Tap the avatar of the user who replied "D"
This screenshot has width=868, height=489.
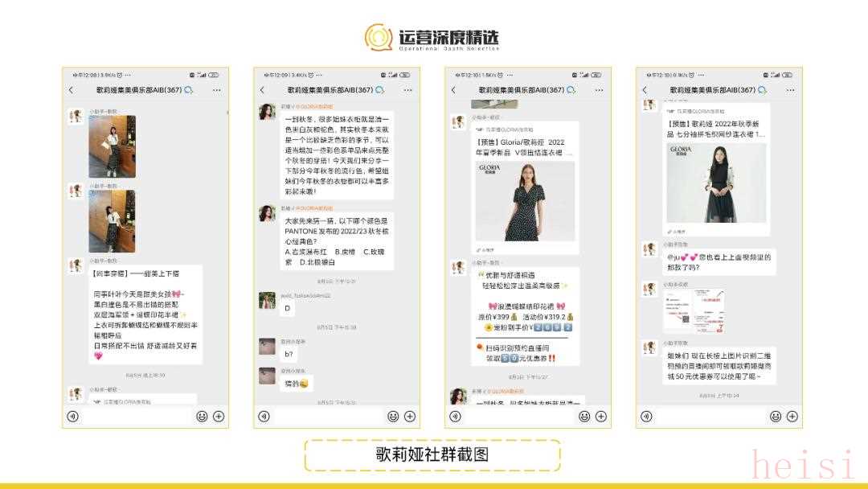(267, 300)
